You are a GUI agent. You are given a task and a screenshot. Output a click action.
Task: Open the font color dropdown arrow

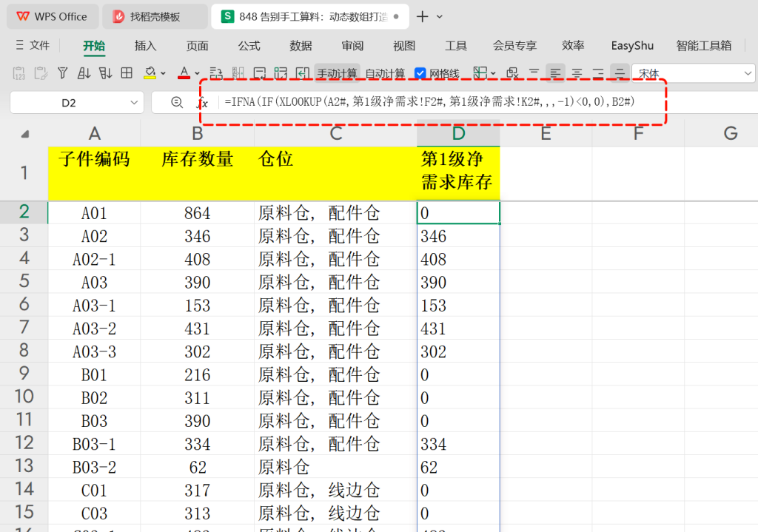pyautogui.click(x=197, y=73)
